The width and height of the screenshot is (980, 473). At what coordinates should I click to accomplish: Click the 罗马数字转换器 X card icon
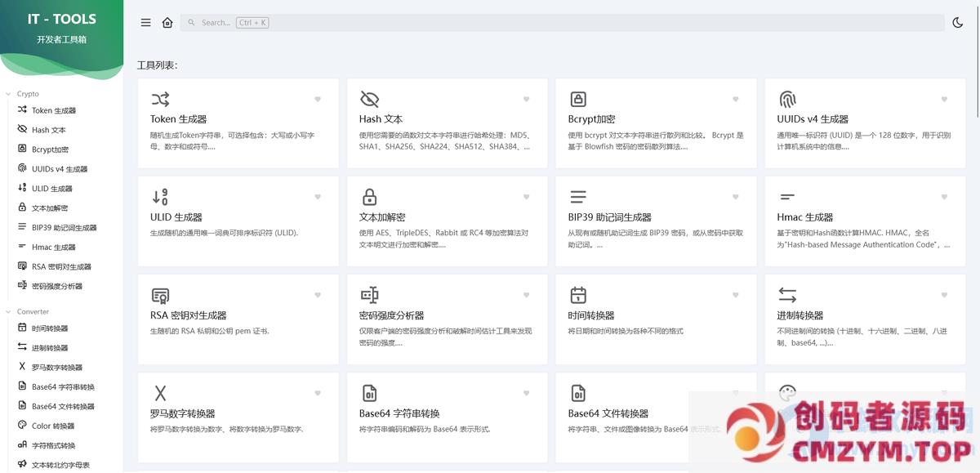point(160,394)
